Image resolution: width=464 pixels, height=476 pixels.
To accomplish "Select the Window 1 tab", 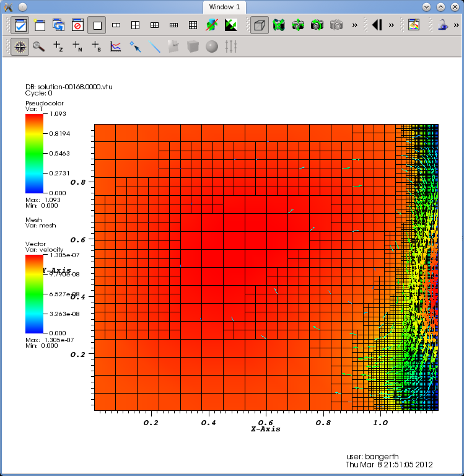I will pyautogui.click(x=224, y=7).
